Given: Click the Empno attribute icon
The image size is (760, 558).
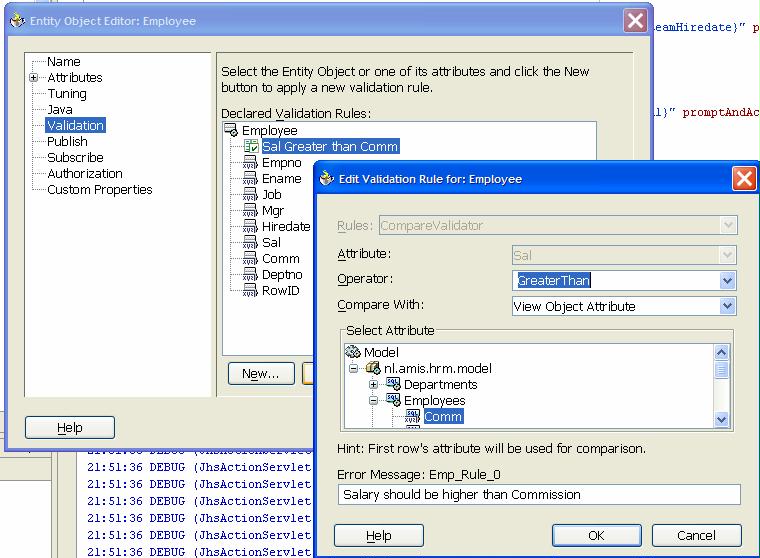Looking at the screenshot, I should (x=251, y=163).
